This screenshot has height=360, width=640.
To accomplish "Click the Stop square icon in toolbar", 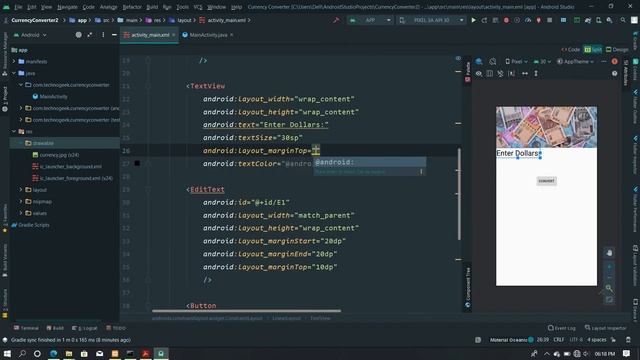I will pos(550,20).
